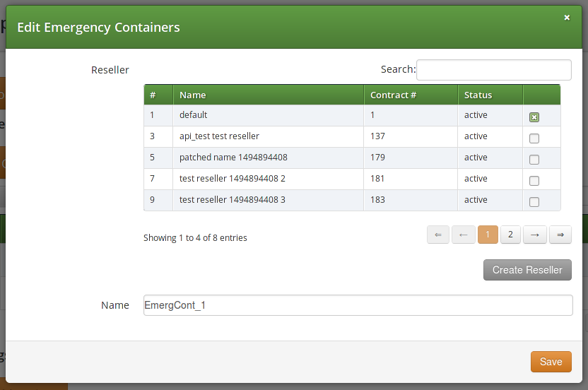Go to previous page of resellers
Screen dimensions: 588x390
(x=463, y=235)
